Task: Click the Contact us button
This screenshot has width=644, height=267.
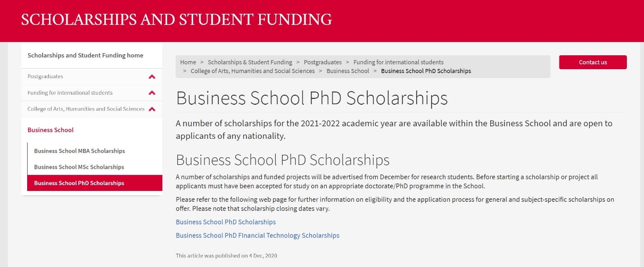Action: [593, 62]
